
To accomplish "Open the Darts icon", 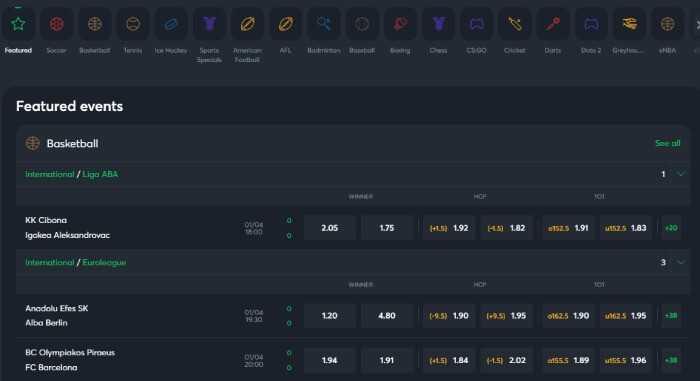I will (x=553, y=24).
